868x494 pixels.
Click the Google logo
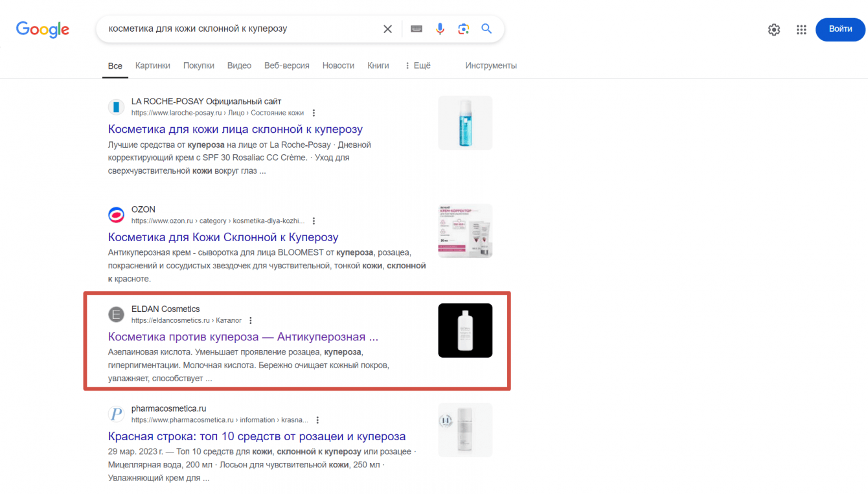point(43,29)
